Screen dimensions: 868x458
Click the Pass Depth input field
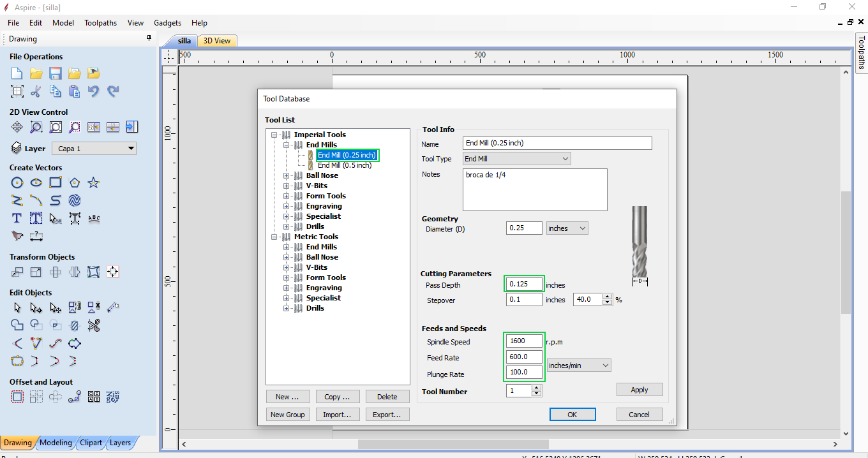click(x=524, y=284)
